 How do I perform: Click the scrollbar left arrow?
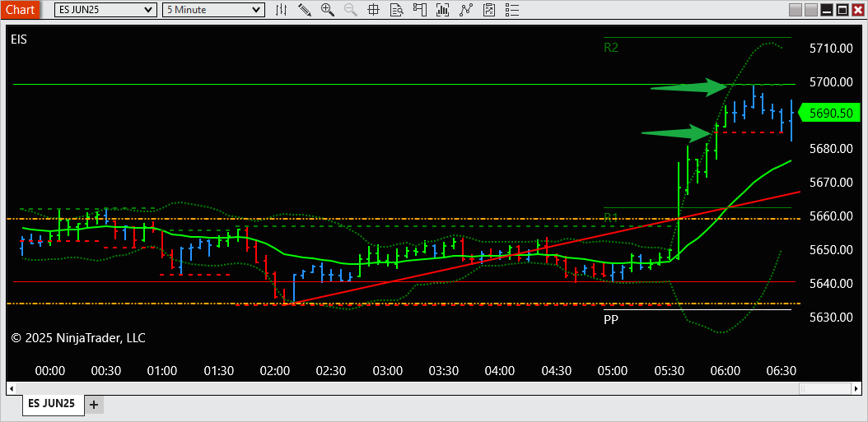click(x=11, y=389)
